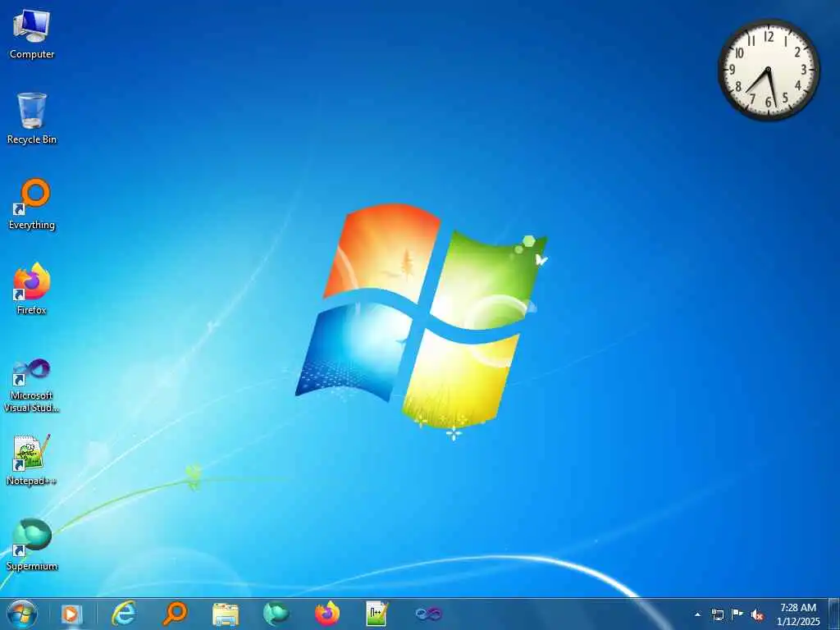Show hidden tray icons arrow
This screenshot has height=630, width=840.
point(697,614)
